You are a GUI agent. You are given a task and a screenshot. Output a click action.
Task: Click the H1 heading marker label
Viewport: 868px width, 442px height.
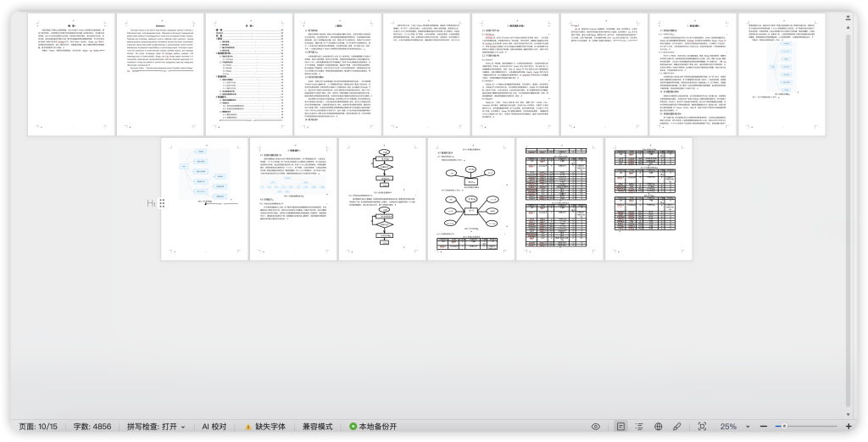point(151,203)
